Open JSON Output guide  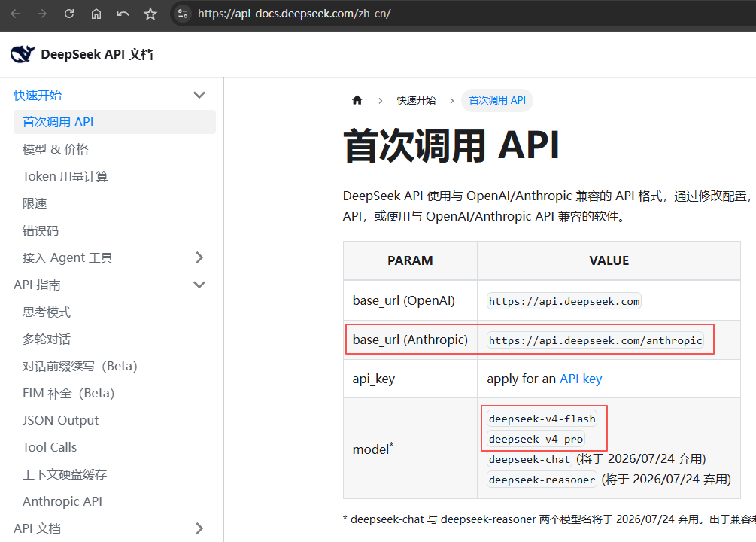click(60, 420)
